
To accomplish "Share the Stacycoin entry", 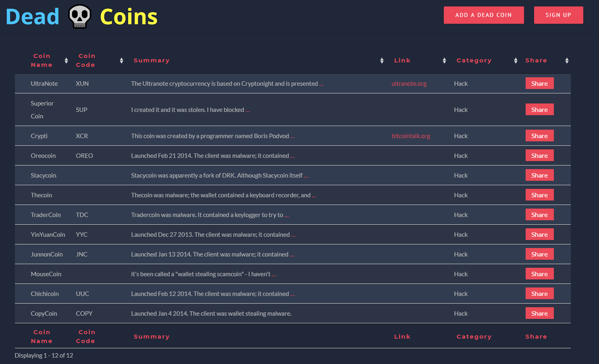I will pos(539,175).
